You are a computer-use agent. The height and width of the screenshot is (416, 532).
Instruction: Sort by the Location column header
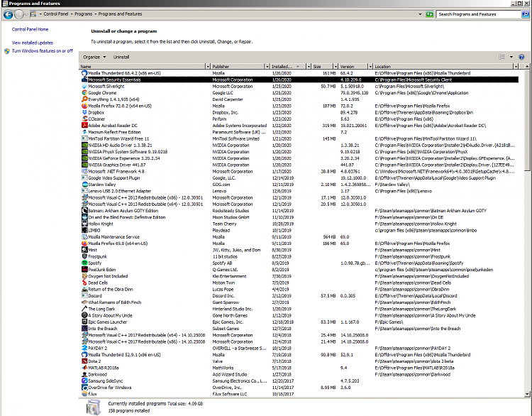click(443, 67)
